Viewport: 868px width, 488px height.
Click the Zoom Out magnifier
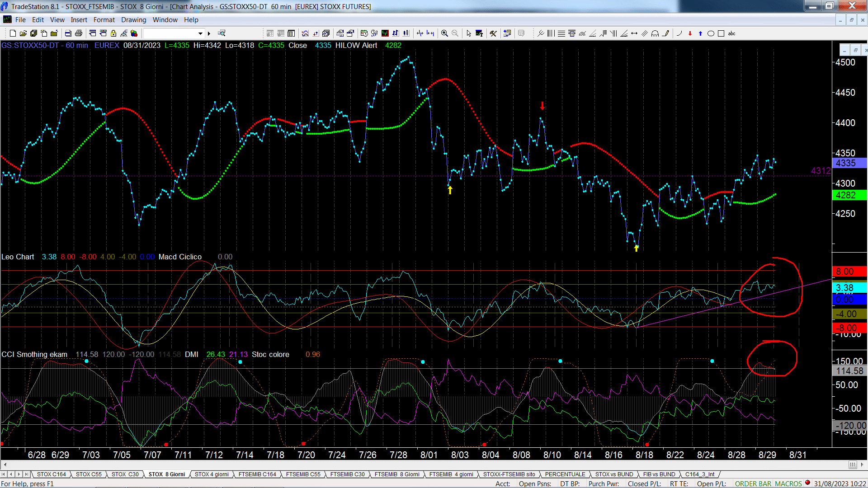tap(455, 33)
